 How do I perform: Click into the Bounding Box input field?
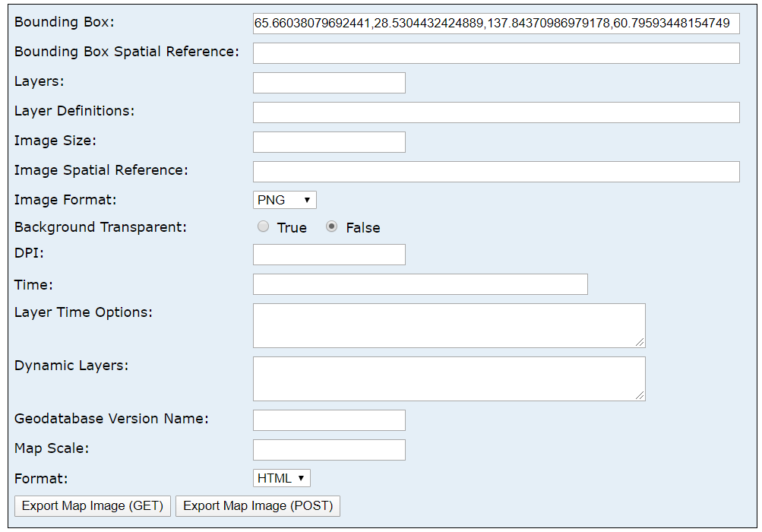pos(496,24)
